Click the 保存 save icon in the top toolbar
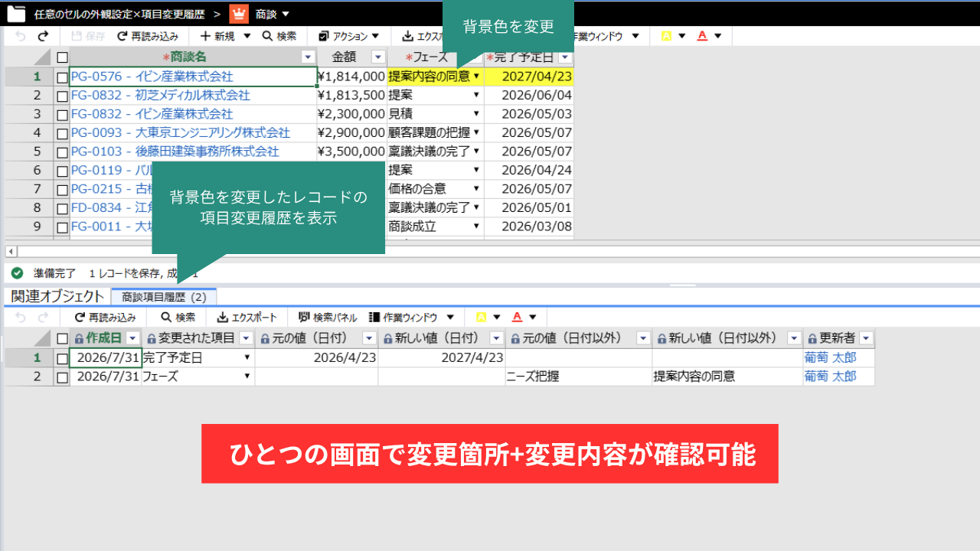 click(x=77, y=36)
